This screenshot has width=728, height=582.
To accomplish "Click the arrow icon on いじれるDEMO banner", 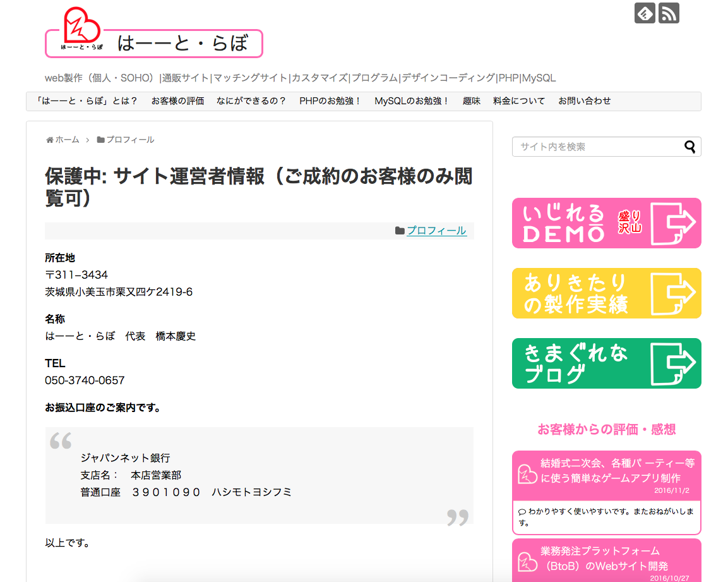I will [x=675, y=223].
